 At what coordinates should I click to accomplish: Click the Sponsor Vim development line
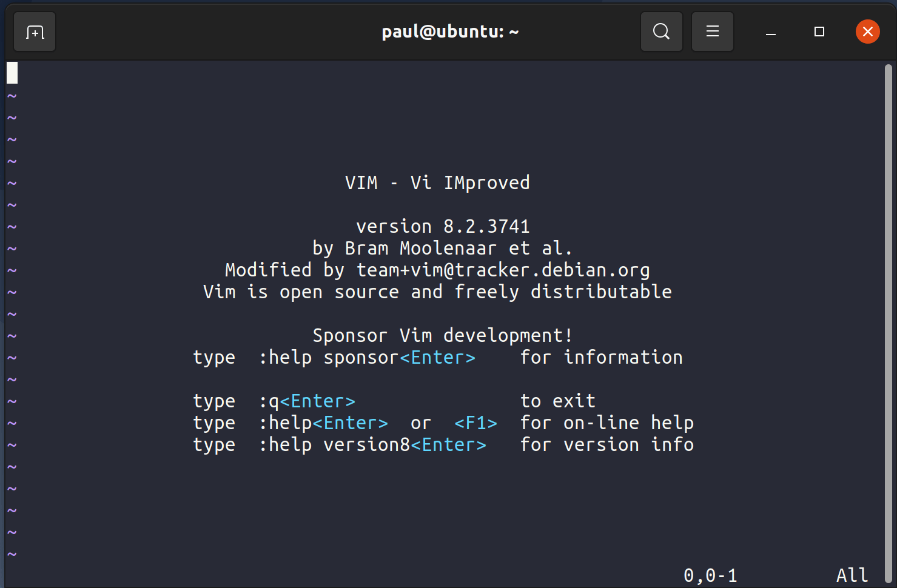442,335
